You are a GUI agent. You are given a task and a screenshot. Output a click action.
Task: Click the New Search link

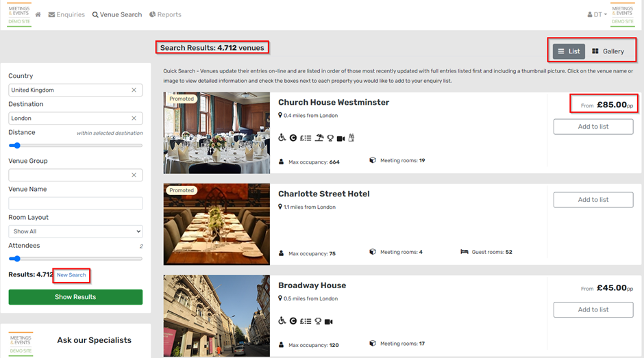click(x=71, y=275)
